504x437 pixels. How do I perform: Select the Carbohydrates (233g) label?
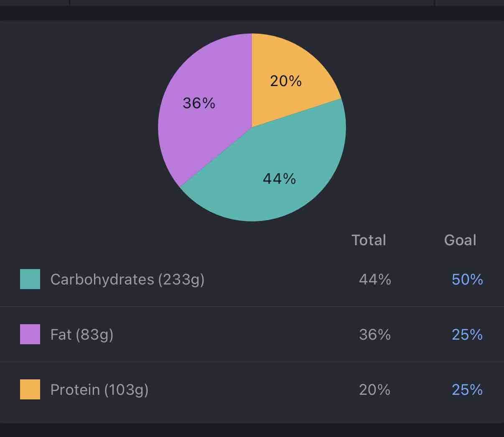point(127,279)
